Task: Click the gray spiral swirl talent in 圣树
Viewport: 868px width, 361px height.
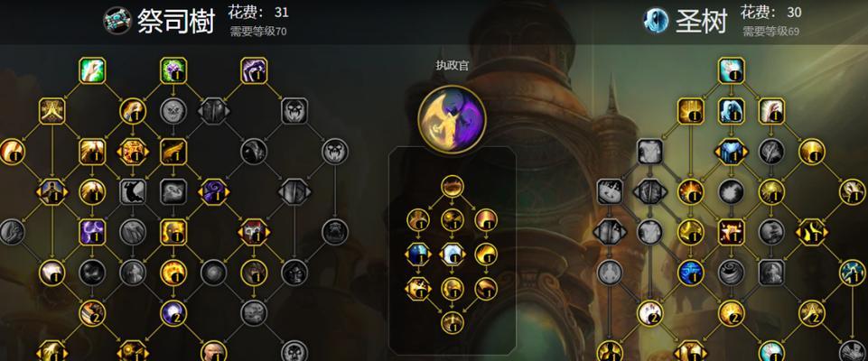Action: point(732,273)
